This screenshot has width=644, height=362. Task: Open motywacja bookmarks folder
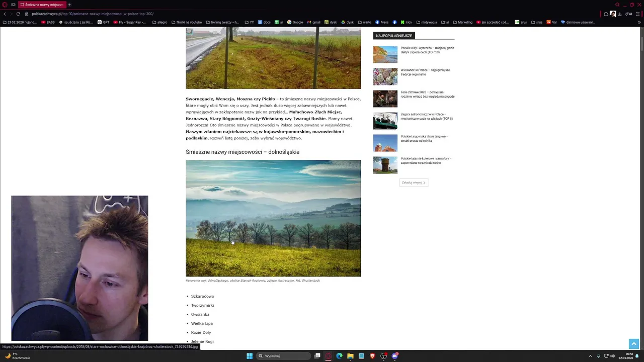pyautogui.click(x=426, y=22)
